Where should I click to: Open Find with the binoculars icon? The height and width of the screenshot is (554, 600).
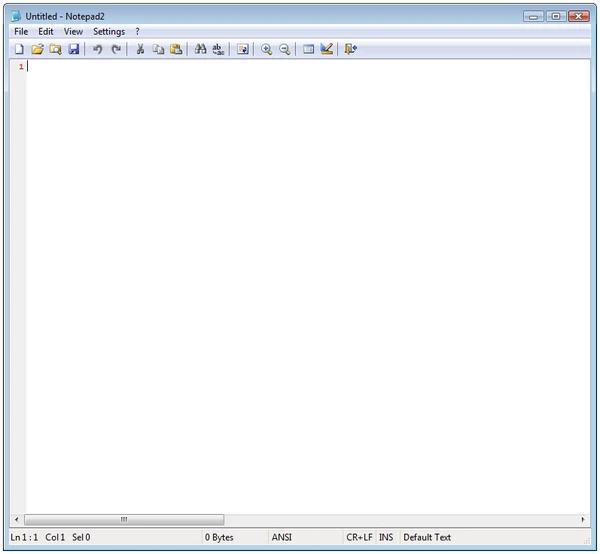tap(201, 49)
